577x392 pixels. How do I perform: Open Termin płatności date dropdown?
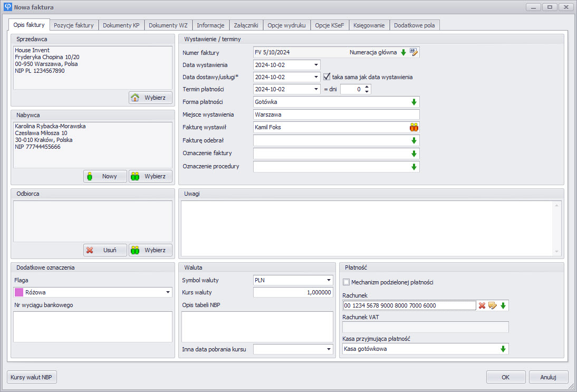click(x=316, y=90)
